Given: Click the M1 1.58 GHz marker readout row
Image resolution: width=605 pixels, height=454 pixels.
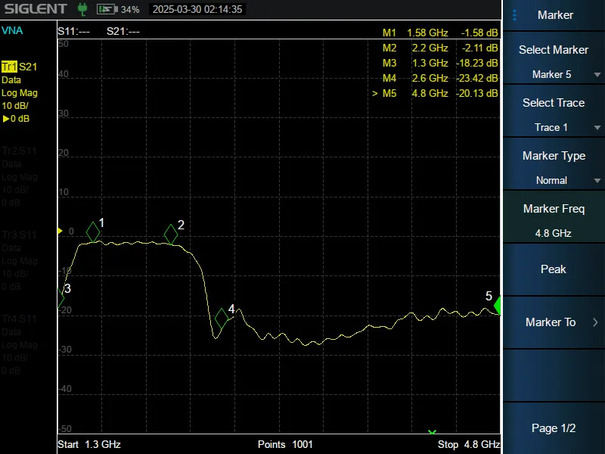Looking at the screenshot, I should [x=440, y=33].
